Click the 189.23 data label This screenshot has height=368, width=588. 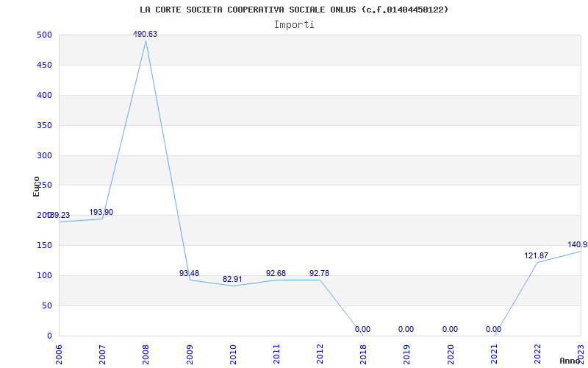coord(59,215)
